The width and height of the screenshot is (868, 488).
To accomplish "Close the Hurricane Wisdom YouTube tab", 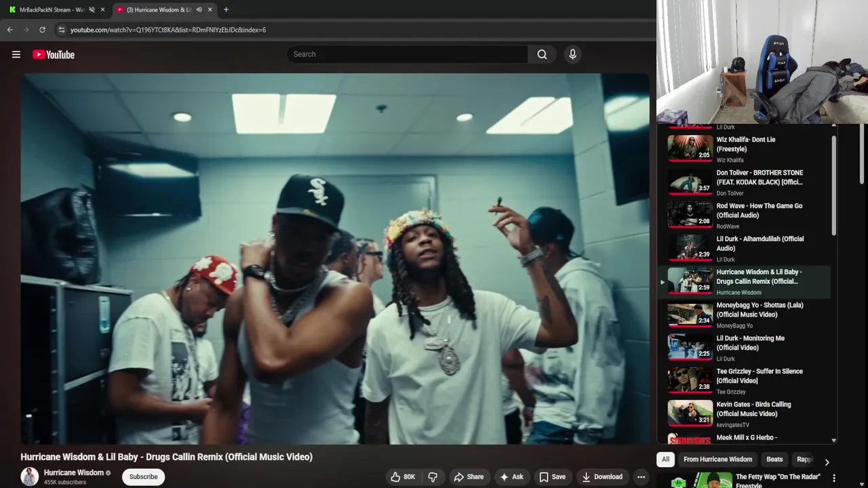I will tap(210, 9).
